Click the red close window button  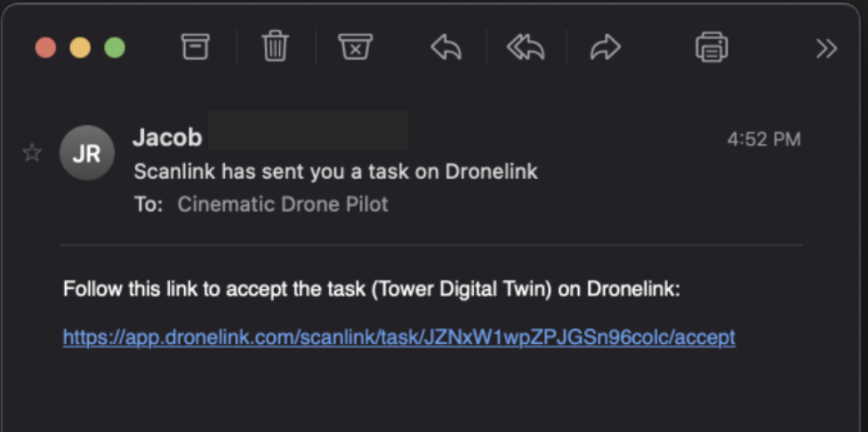pyautogui.click(x=45, y=48)
